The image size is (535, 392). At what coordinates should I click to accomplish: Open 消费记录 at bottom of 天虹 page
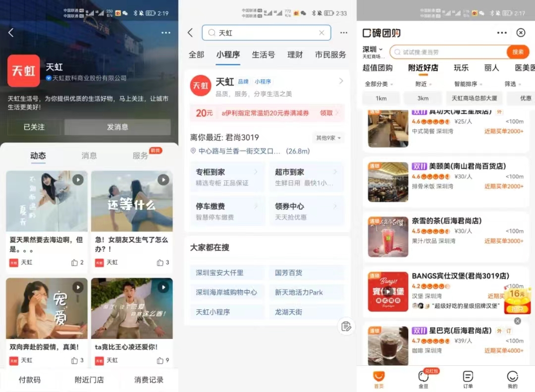pos(149,380)
